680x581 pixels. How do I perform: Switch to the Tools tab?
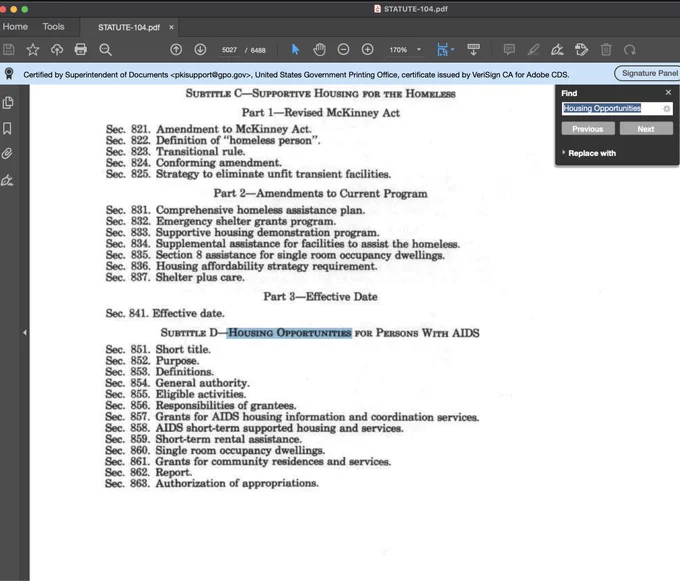point(53,26)
